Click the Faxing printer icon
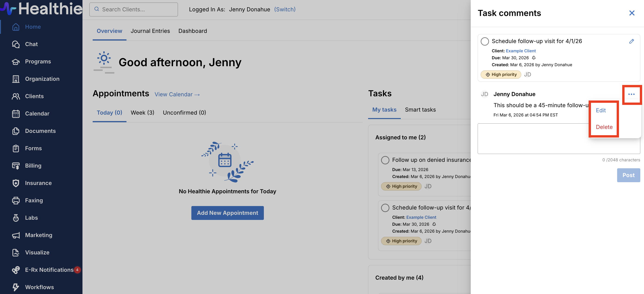Image resolution: width=644 pixels, height=294 pixels. point(16,200)
